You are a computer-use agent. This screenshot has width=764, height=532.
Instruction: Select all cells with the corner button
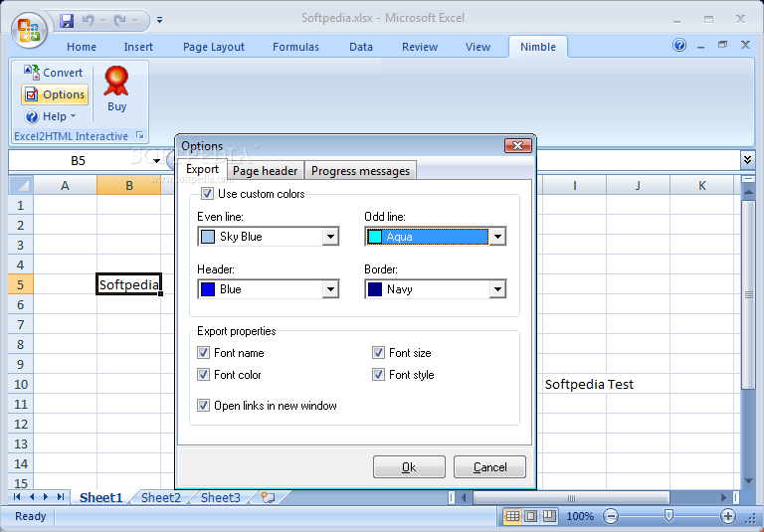(x=21, y=185)
